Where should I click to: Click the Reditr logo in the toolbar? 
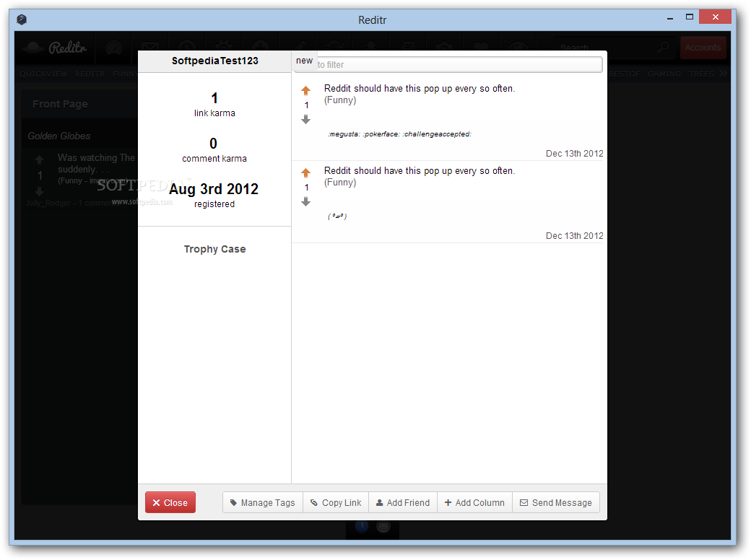(x=56, y=47)
